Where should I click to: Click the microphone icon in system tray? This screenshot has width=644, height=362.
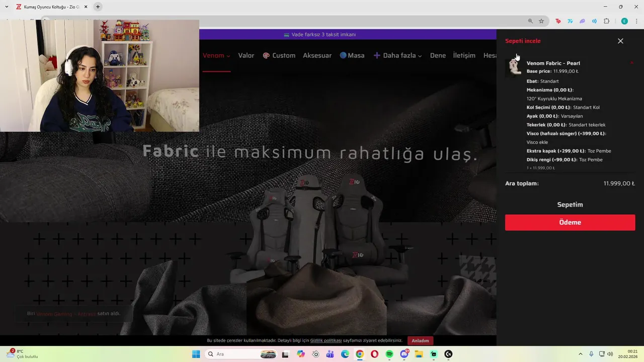(591, 354)
